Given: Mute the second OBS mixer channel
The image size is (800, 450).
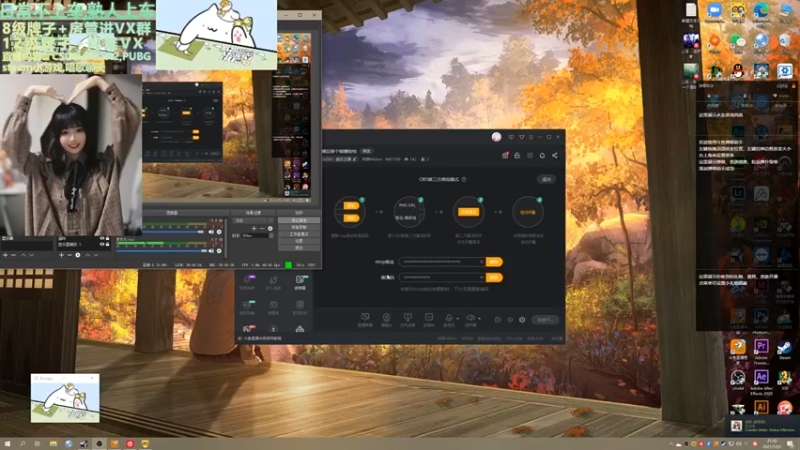Looking at the screenshot, I should 211,251.
